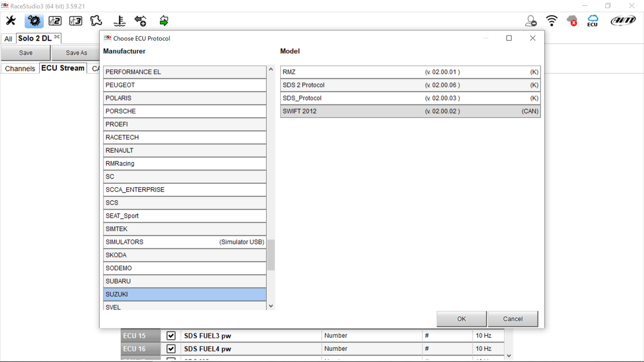Maximize the Choose ECU Protocol dialog
644x362 pixels.
click(509, 38)
